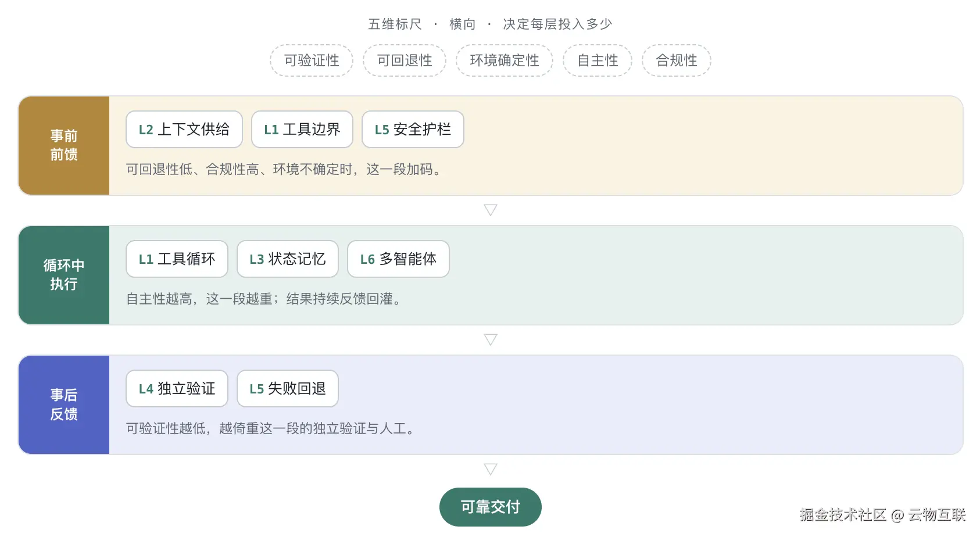The height and width of the screenshot is (537, 980).
Task: Click the 环境确定性 pill
Action: pyautogui.click(x=505, y=60)
